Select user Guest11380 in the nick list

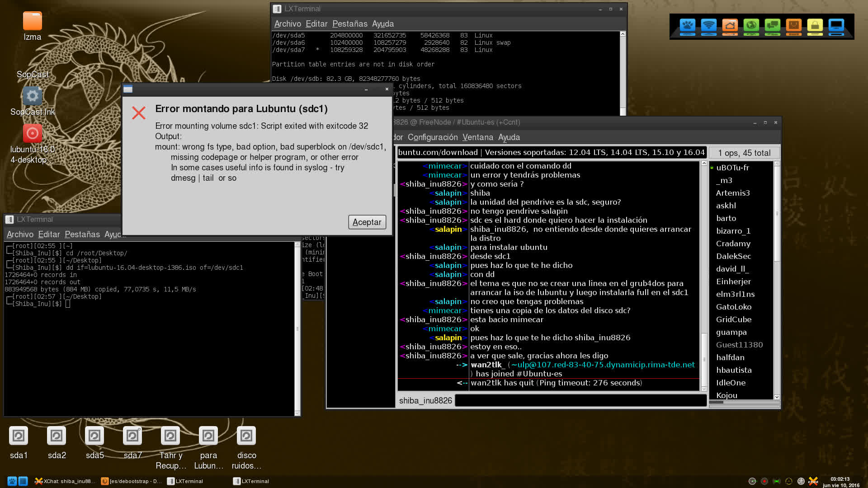[x=739, y=345]
